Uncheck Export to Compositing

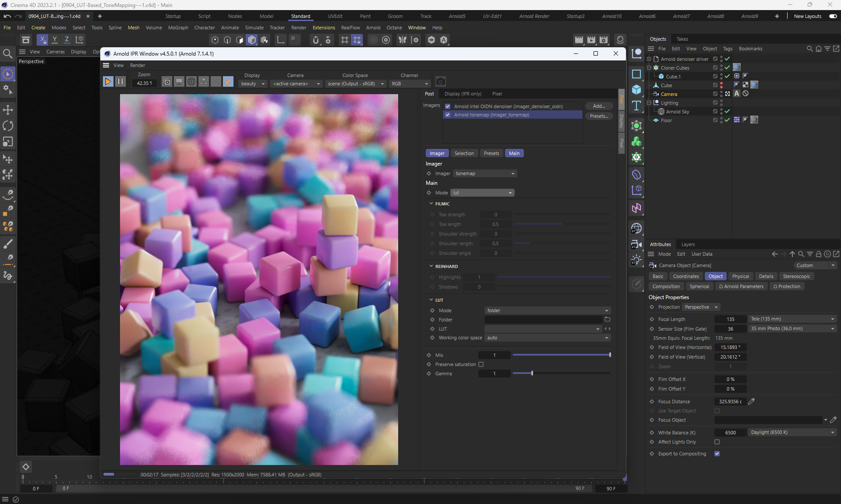pos(717,454)
